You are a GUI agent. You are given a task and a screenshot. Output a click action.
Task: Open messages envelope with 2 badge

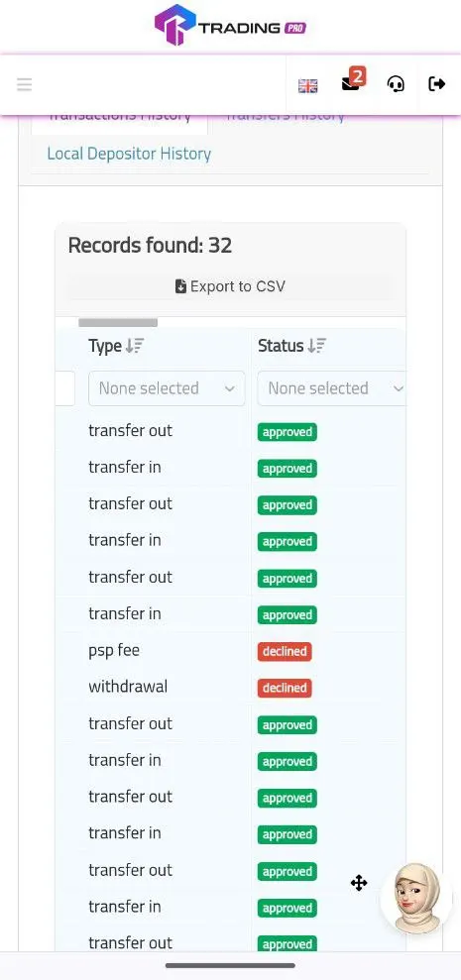pyautogui.click(x=352, y=81)
